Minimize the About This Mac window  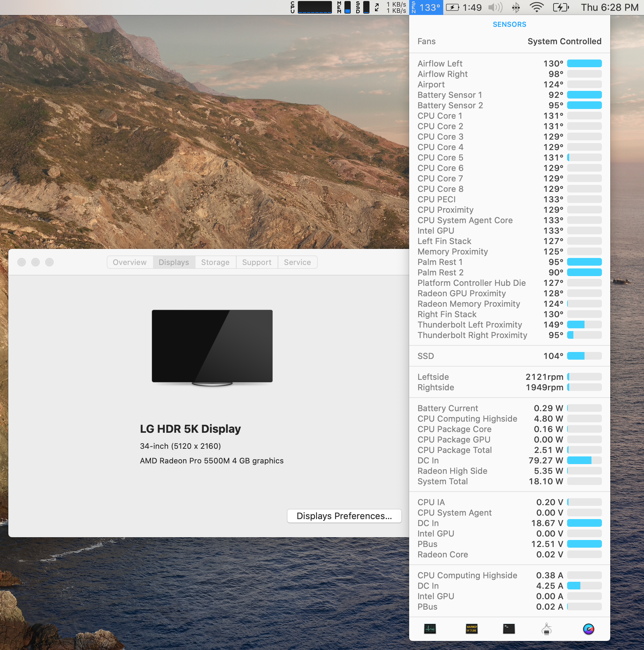(35, 262)
